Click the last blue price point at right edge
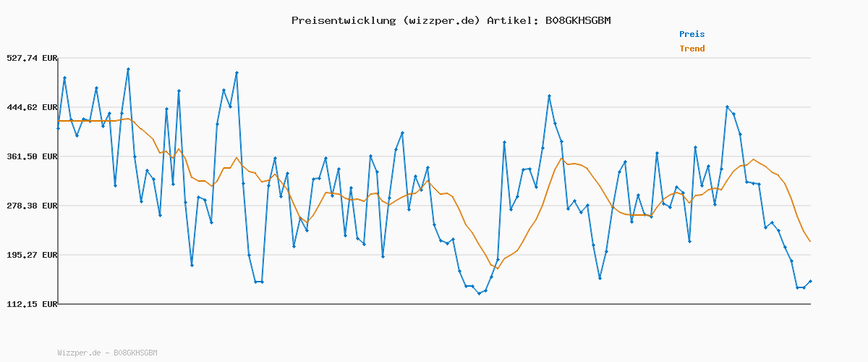This screenshot has width=868, height=362. click(810, 281)
